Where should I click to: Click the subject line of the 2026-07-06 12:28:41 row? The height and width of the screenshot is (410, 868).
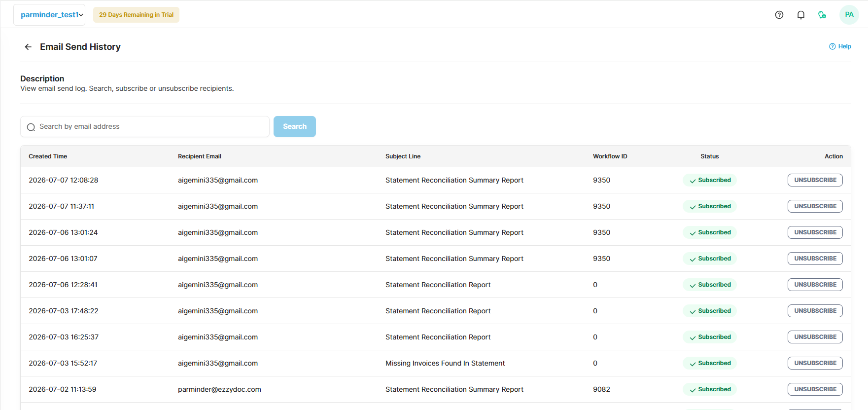pyautogui.click(x=438, y=285)
